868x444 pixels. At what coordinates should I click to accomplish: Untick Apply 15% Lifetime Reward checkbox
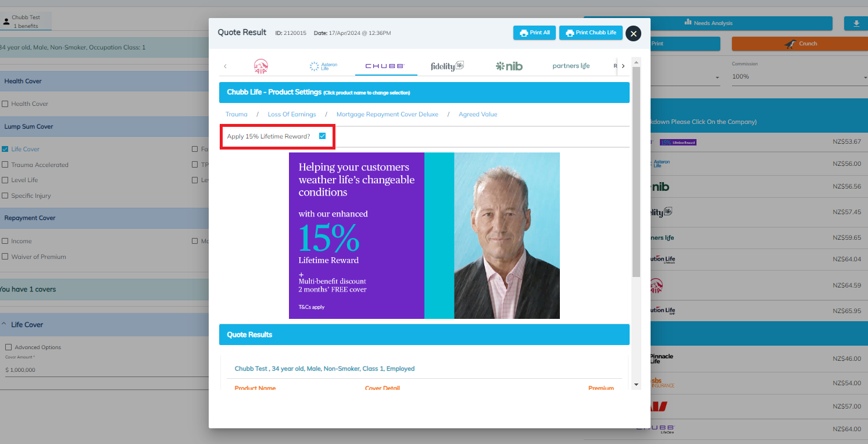tap(323, 136)
